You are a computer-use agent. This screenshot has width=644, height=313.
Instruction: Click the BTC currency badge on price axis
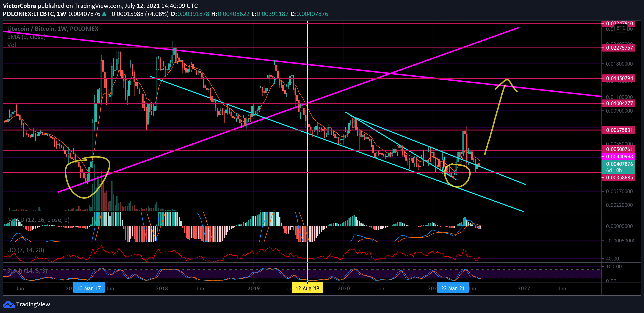pos(621,28)
